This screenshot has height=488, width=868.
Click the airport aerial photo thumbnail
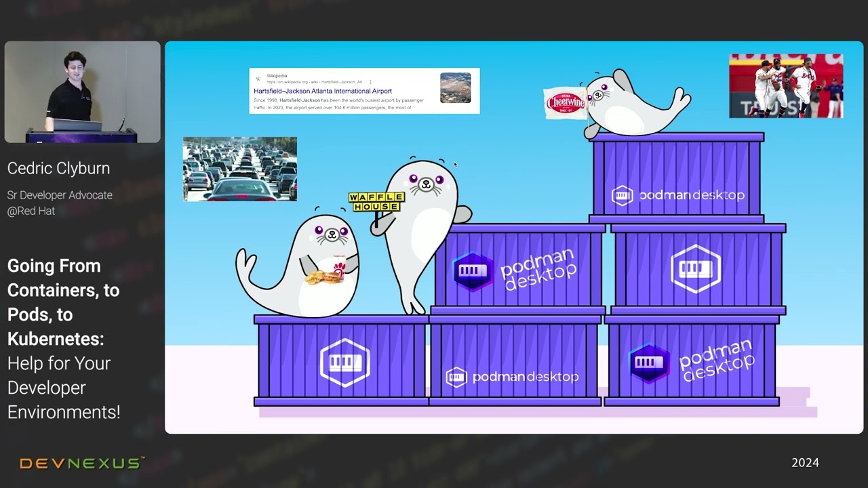click(455, 87)
